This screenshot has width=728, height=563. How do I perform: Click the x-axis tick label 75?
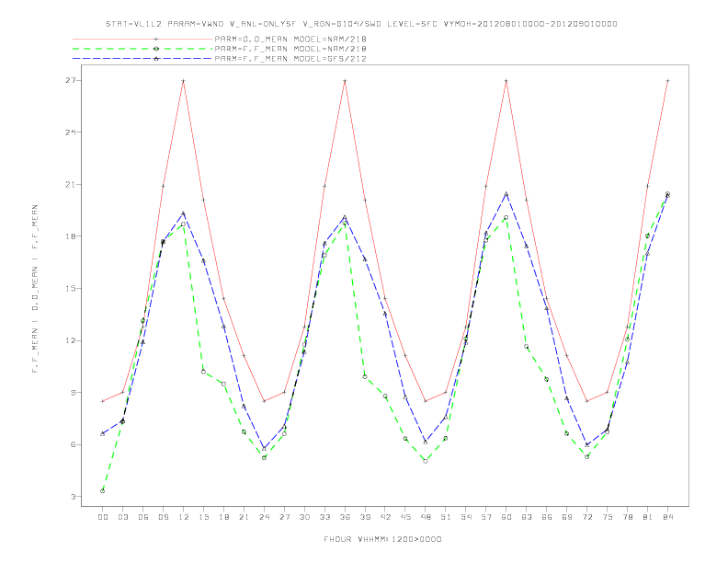pyautogui.click(x=608, y=517)
